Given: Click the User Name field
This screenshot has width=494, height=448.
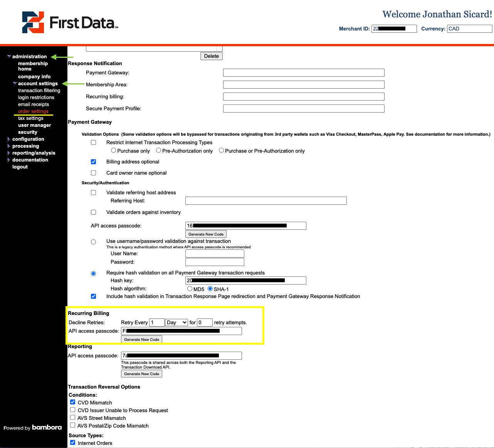Looking at the screenshot, I should coord(215,253).
